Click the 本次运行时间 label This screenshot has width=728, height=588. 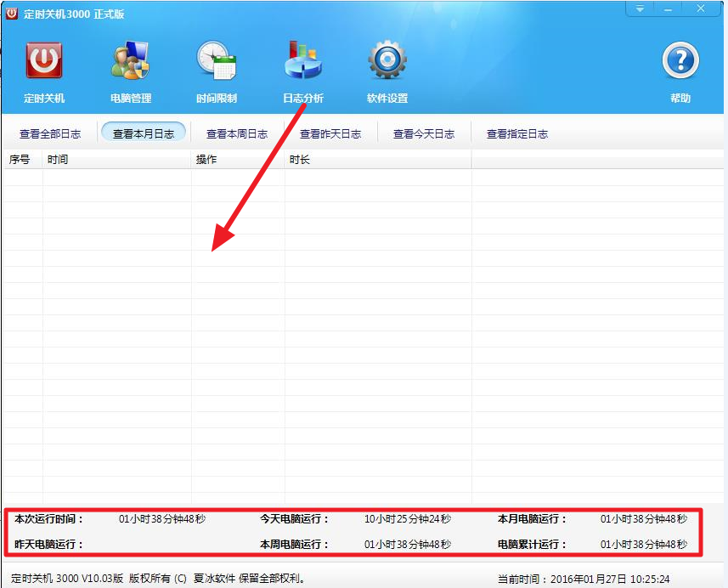pyautogui.click(x=48, y=519)
